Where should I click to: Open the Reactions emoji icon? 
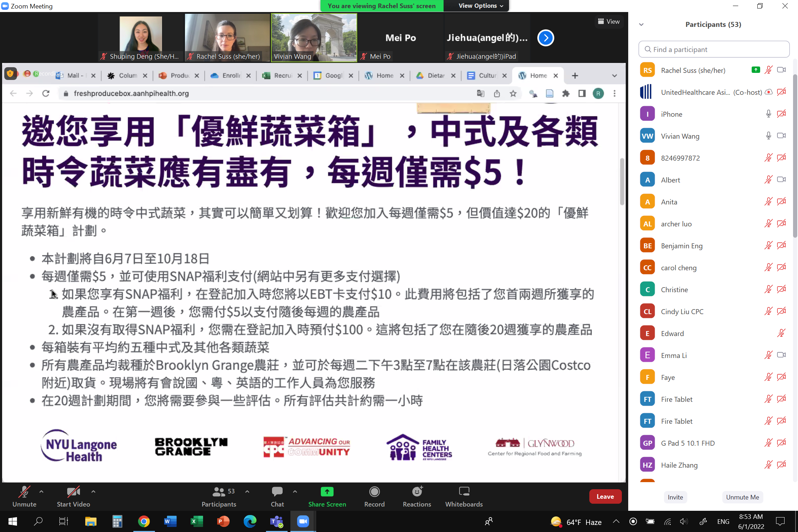coord(417,492)
